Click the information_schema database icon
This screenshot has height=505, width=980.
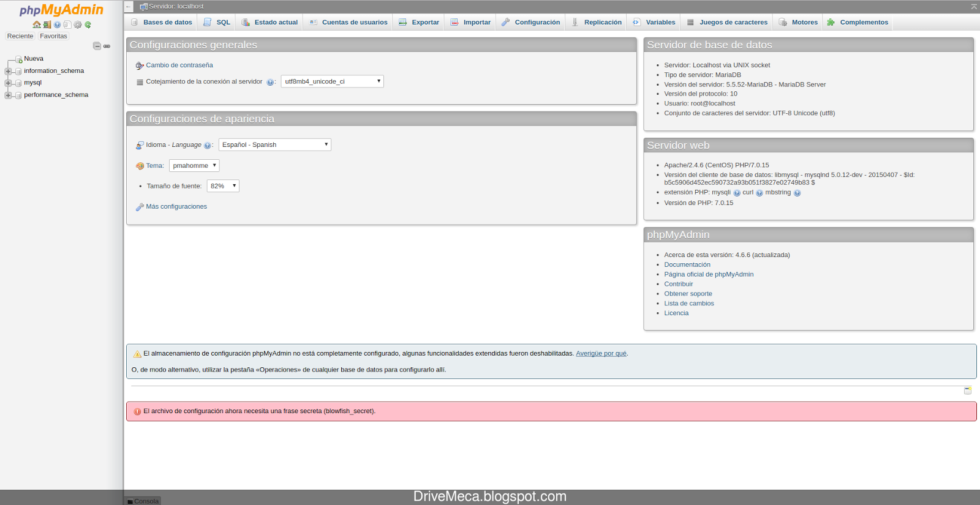pyautogui.click(x=18, y=71)
